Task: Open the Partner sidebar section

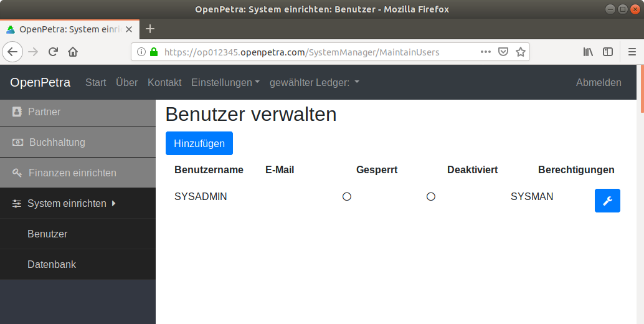Action: tap(78, 112)
